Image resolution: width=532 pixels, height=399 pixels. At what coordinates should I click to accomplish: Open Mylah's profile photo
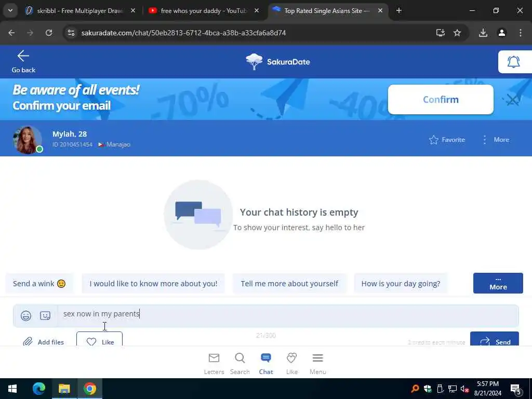click(27, 140)
